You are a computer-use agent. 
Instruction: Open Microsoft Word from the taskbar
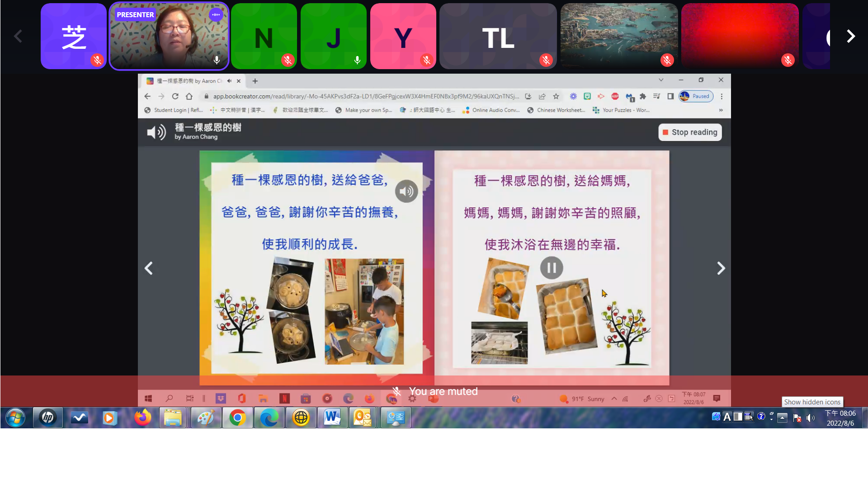tap(332, 418)
